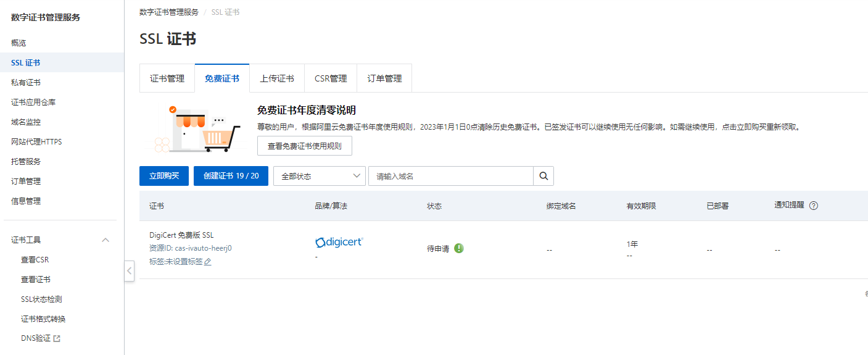Select SSL状态检测 in certificate tools
This screenshot has height=355, width=868.
click(x=41, y=299)
